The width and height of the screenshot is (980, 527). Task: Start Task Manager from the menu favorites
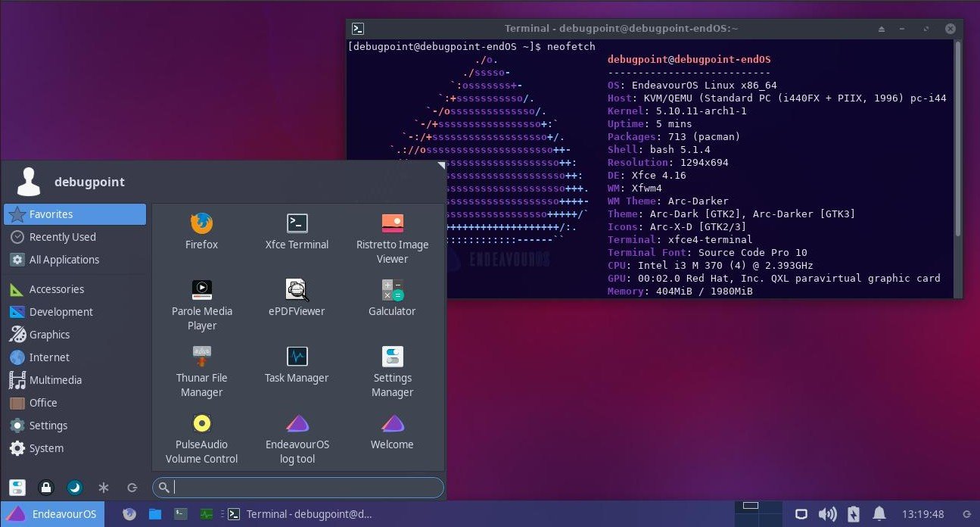point(297,365)
